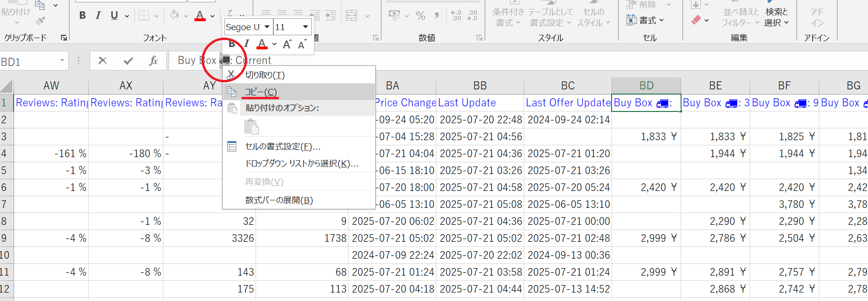Toggle Italic in the mini toolbar
The height and width of the screenshot is (301, 868).
(247, 44)
